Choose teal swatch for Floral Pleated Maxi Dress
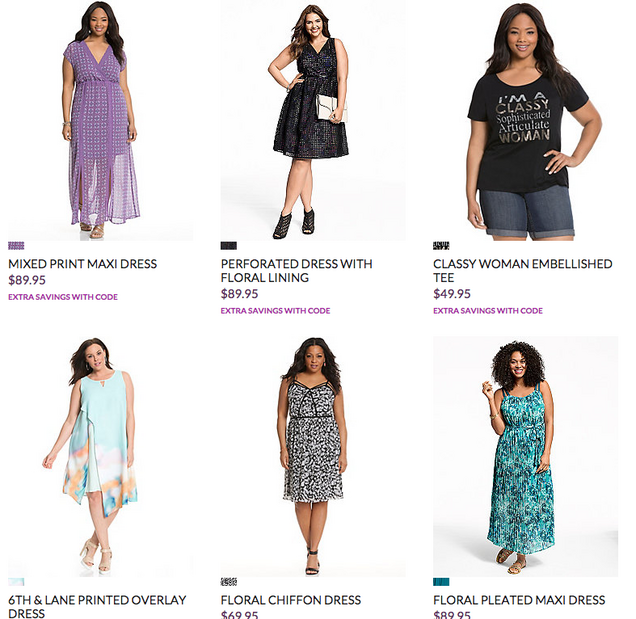The height and width of the screenshot is (619, 636). pos(441,581)
